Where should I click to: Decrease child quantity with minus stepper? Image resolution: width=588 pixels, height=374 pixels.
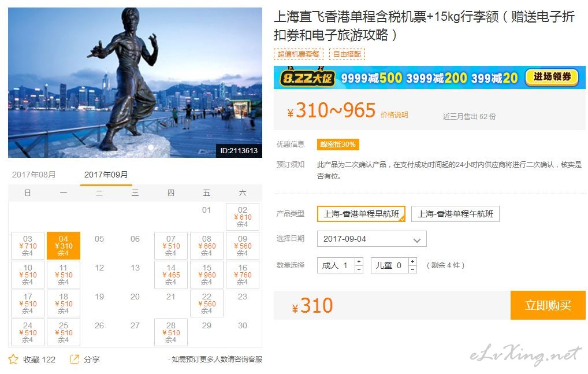[x=413, y=269]
